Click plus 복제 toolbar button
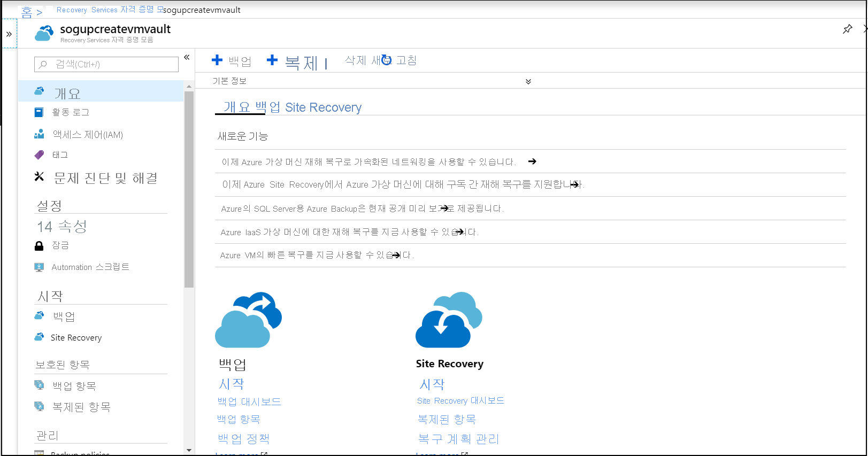The height and width of the screenshot is (456, 868). tap(293, 62)
